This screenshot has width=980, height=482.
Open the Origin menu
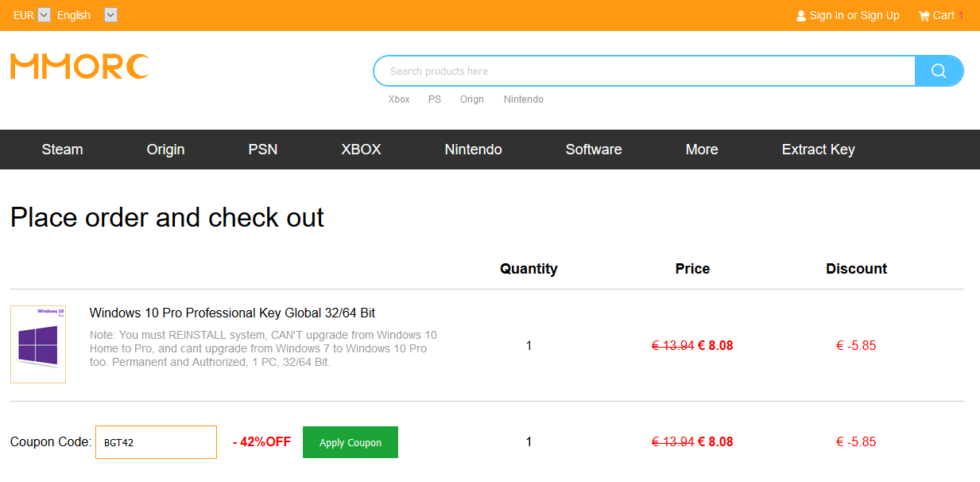point(165,150)
